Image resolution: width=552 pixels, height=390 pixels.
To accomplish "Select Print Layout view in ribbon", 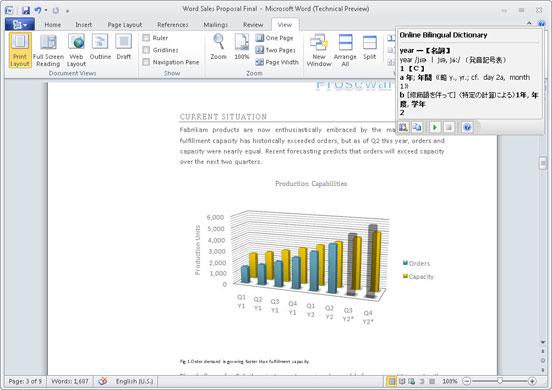I will (x=20, y=50).
